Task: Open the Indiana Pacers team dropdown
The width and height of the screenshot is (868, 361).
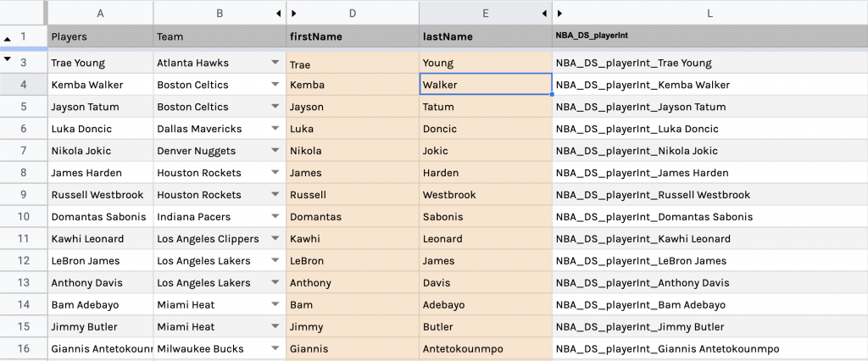Action: tap(275, 217)
